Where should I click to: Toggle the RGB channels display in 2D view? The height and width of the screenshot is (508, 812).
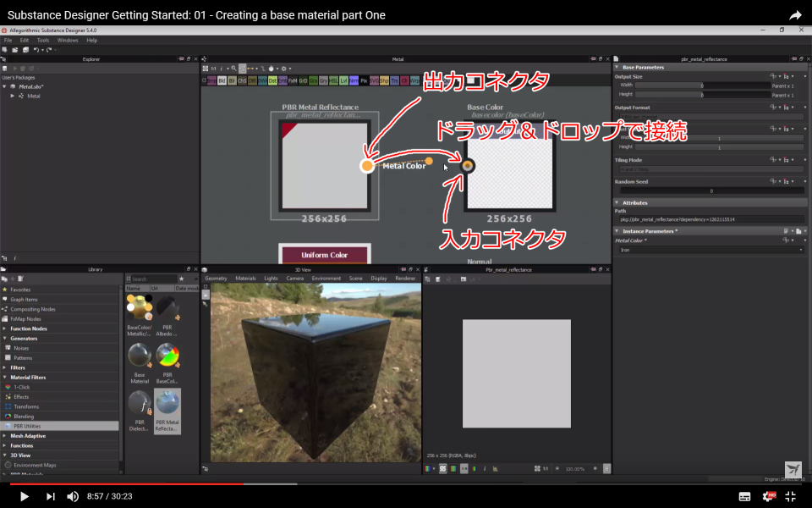click(x=428, y=468)
